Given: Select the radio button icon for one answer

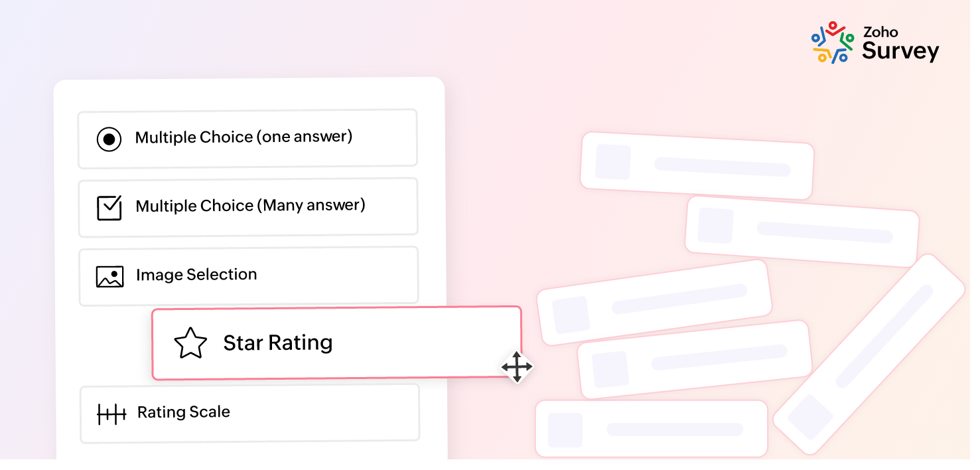Looking at the screenshot, I should [109, 139].
